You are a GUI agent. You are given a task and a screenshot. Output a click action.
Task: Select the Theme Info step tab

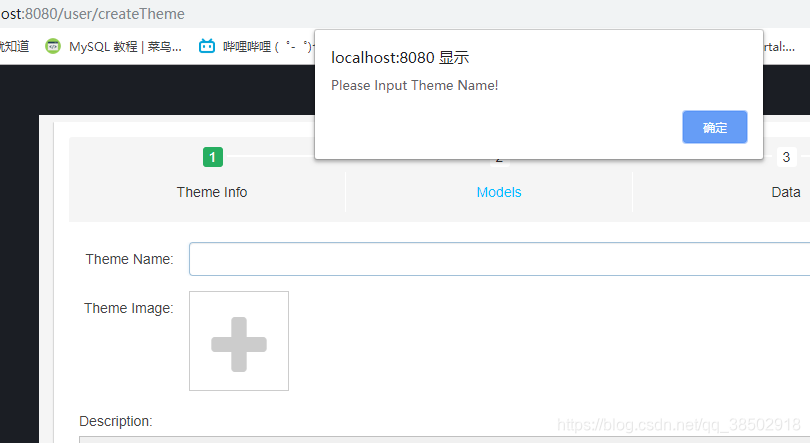click(212, 192)
